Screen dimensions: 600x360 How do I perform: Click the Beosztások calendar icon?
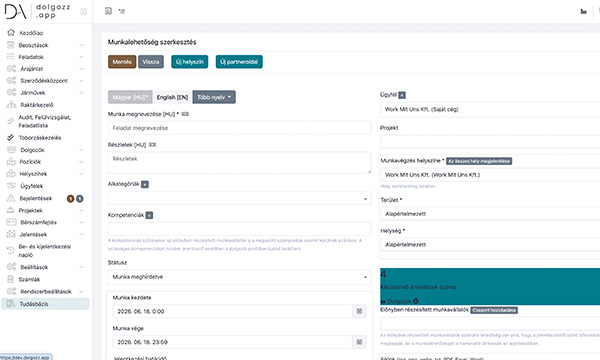click(x=11, y=45)
